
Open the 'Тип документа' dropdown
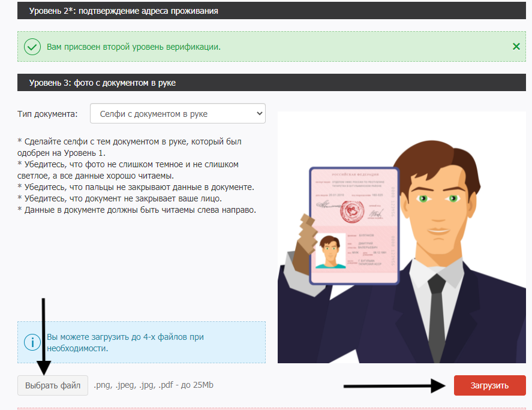tap(177, 113)
